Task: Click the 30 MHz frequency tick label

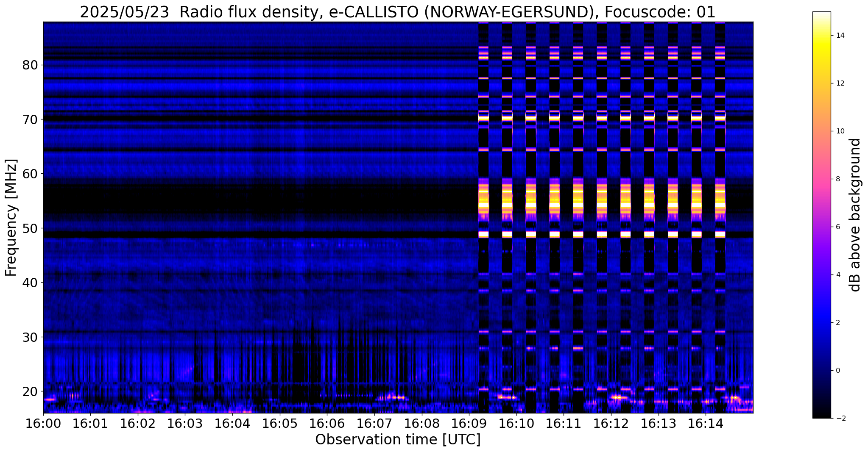Action: click(30, 337)
